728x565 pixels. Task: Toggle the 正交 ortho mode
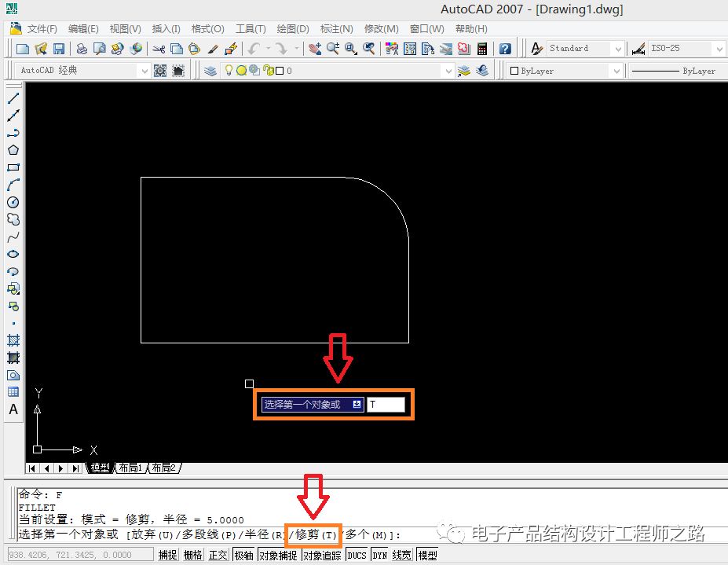[x=218, y=555]
